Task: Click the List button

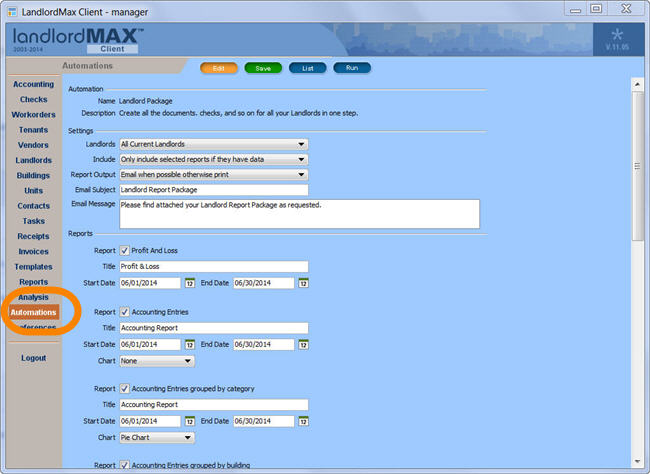Action: [x=308, y=68]
